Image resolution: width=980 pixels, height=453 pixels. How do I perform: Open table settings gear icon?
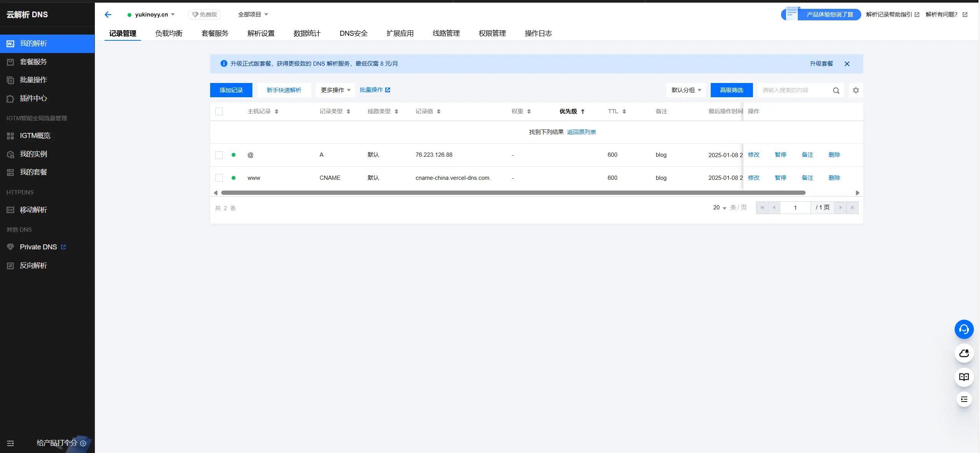pyautogui.click(x=856, y=90)
